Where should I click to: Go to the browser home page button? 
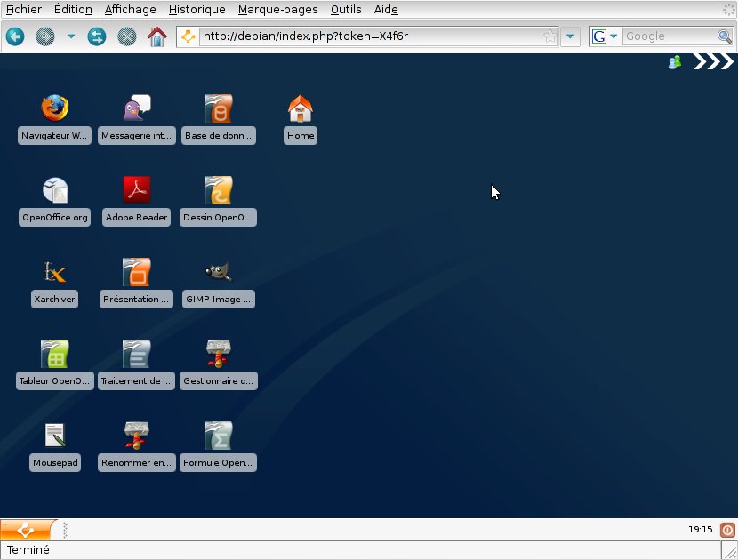(x=157, y=36)
